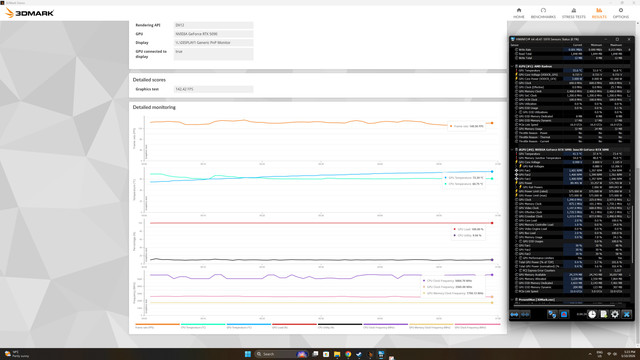Image resolution: width=640 pixels, height=360 pixels.
Task: Switch to the Benchmarks tab
Action: (x=543, y=13)
